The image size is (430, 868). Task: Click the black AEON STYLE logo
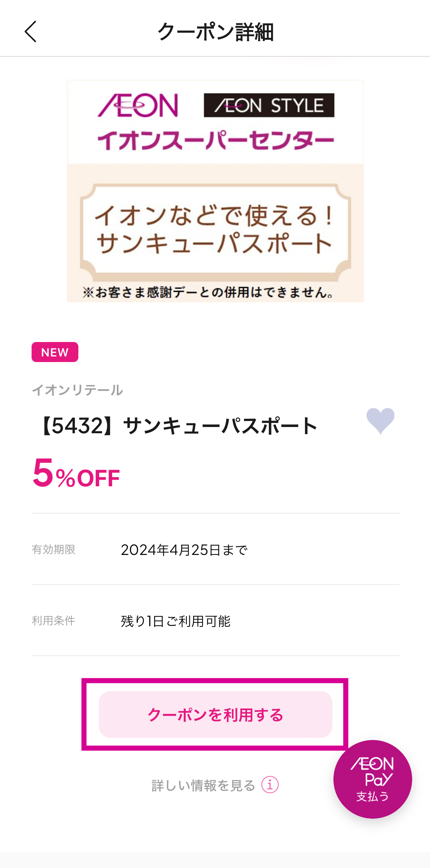tap(269, 105)
